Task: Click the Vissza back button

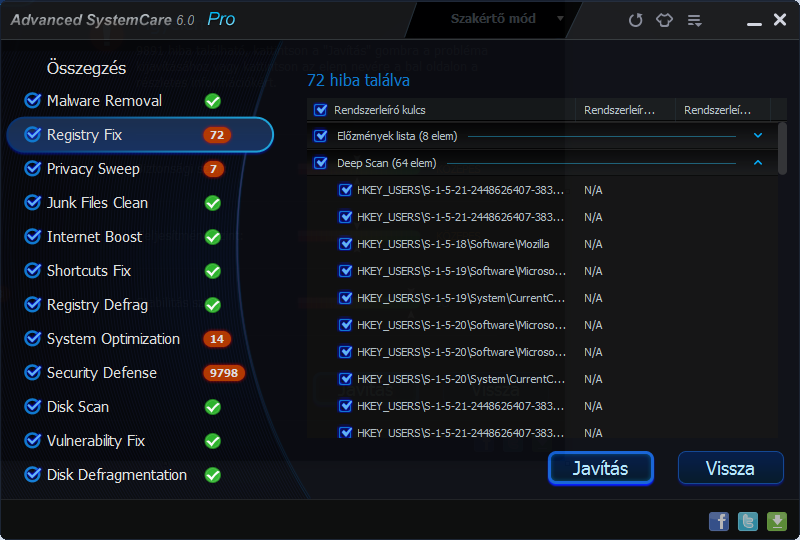Action: coord(730,468)
